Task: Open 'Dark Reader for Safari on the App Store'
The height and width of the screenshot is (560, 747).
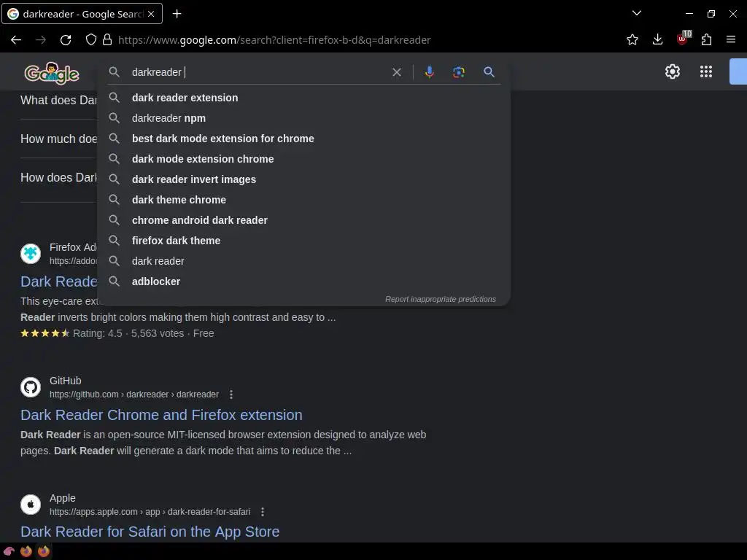Action: (x=150, y=532)
